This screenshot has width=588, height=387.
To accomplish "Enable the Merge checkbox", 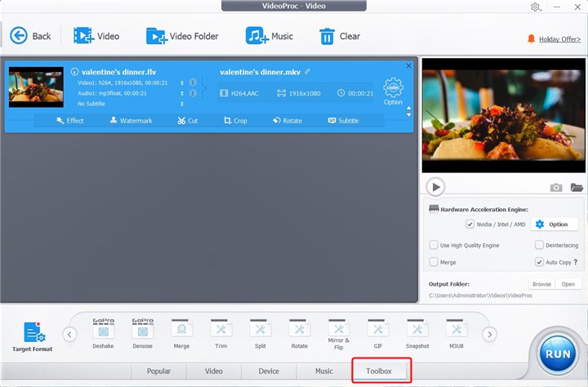I will (434, 262).
